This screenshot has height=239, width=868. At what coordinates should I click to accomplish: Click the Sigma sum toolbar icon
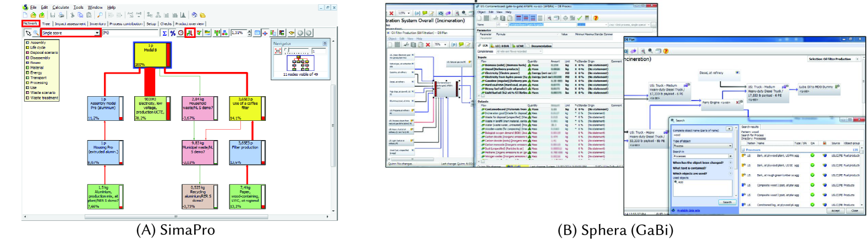tap(164, 33)
